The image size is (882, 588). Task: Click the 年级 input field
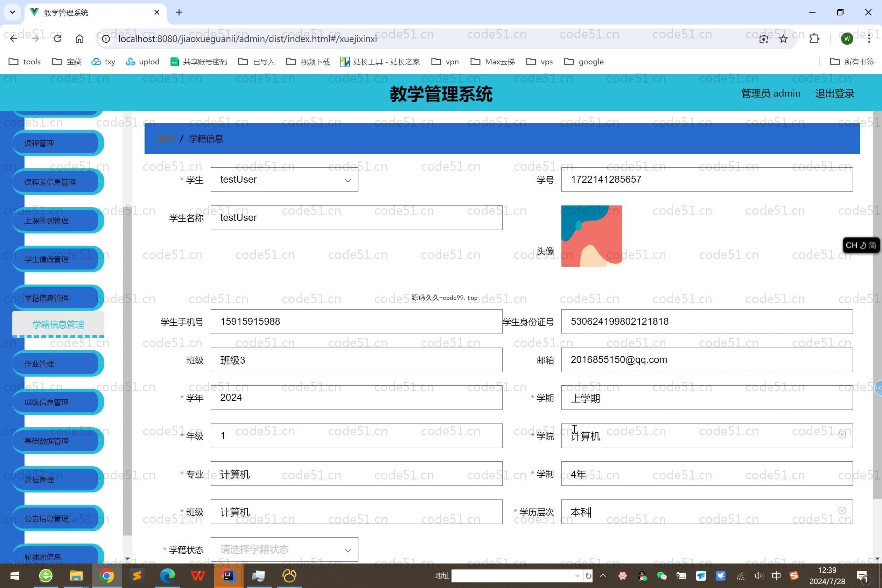tap(356, 435)
